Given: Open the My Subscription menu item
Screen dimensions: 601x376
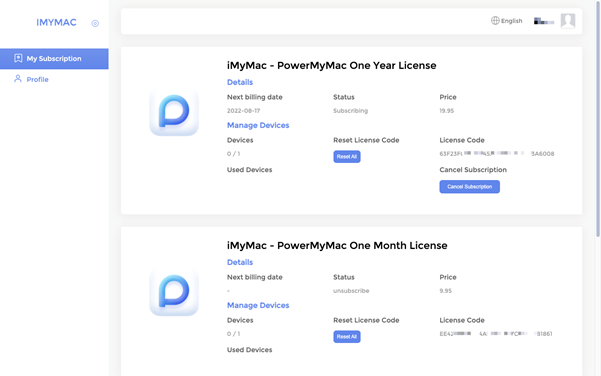Looking at the screenshot, I should (54, 59).
